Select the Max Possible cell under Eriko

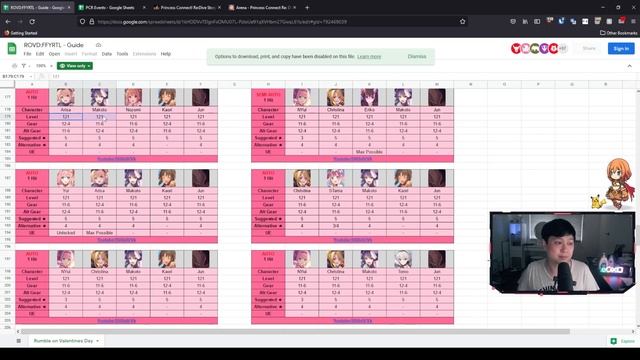point(369,152)
